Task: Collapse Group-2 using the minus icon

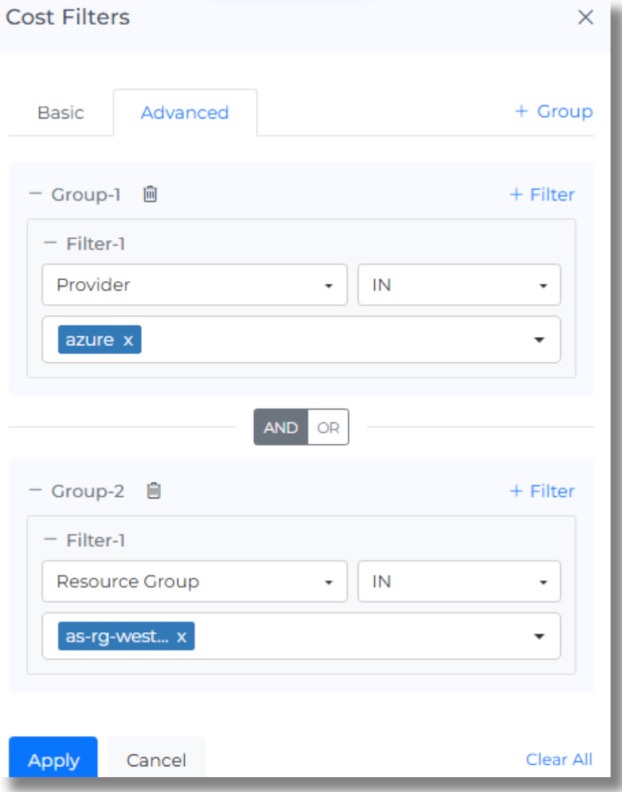Action: coord(36,491)
